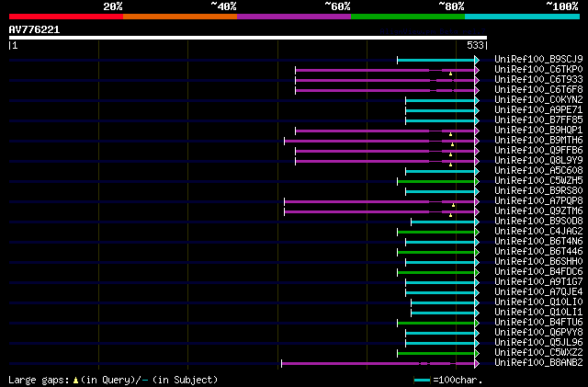This screenshot has width=588, height=387.
Task: Click the green ~80% identity legend segment
Action: coord(408,17)
